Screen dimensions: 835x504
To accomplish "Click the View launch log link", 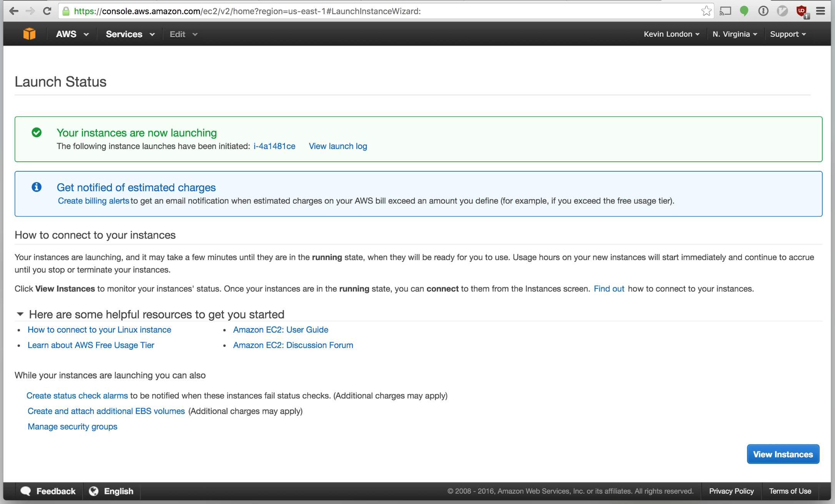I will pos(337,145).
